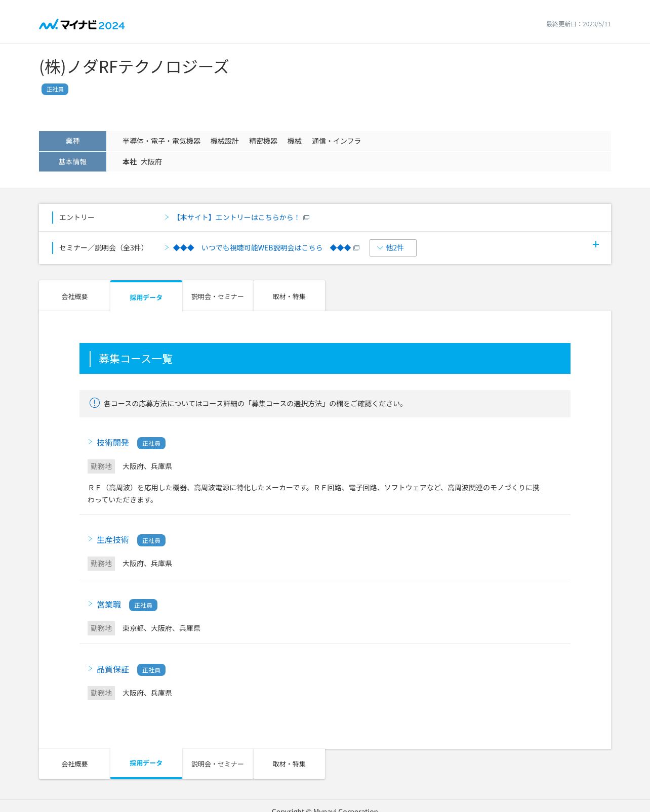Viewport: 650px width, 812px height.
Task: Click the セミナー／説明会（全3件） label
Action: pyautogui.click(x=103, y=248)
